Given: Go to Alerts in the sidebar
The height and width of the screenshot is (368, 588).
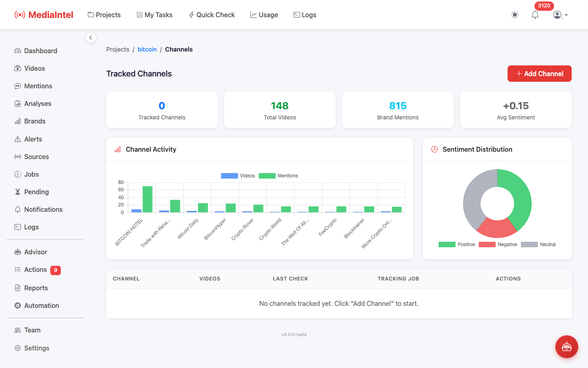Looking at the screenshot, I should tap(33, 139).
